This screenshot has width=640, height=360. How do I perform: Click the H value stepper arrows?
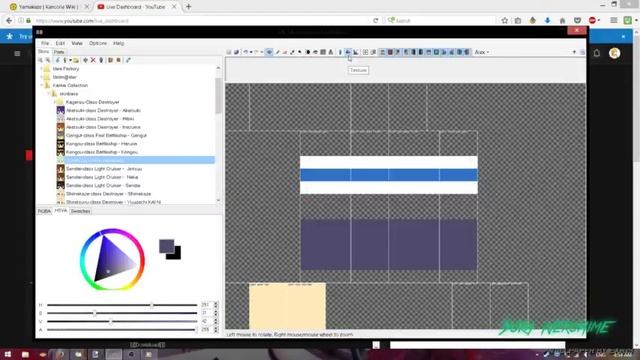pos(216,305)
